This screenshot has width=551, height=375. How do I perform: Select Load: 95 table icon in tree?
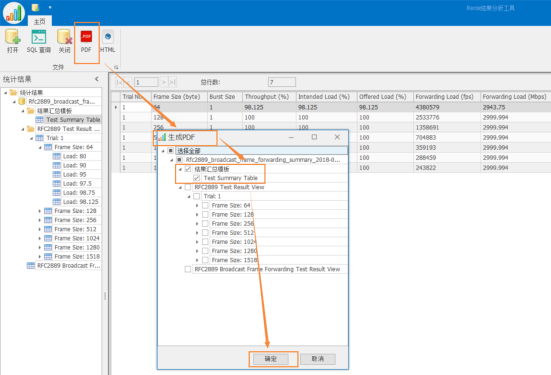[x=57, y=175]
